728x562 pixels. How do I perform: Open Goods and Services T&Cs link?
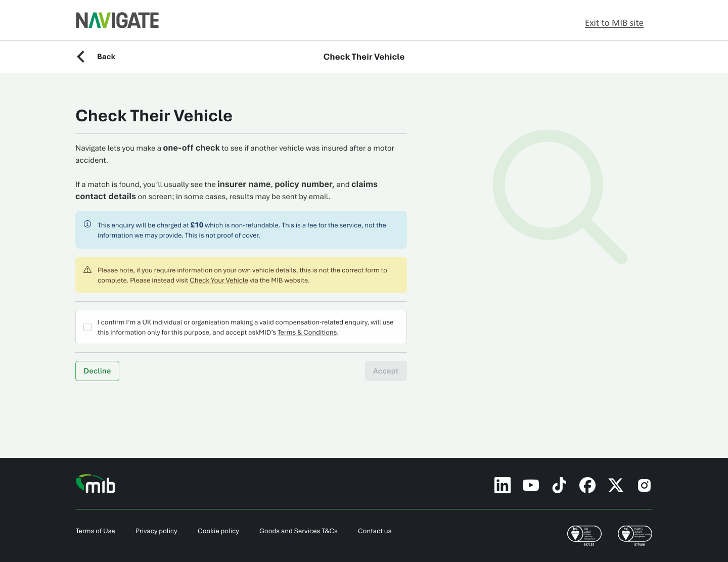[298, 531]
